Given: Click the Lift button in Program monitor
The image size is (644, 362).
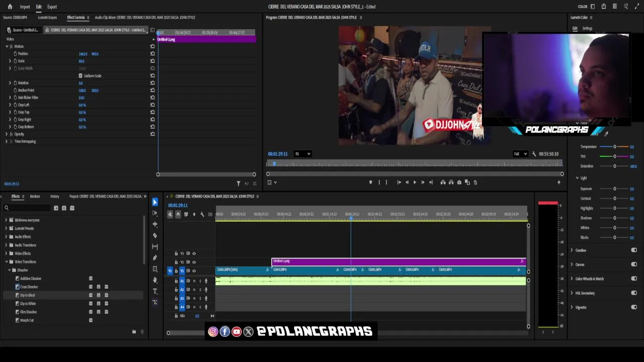Looking at the screenshot, I should click(x=443, y=183).
